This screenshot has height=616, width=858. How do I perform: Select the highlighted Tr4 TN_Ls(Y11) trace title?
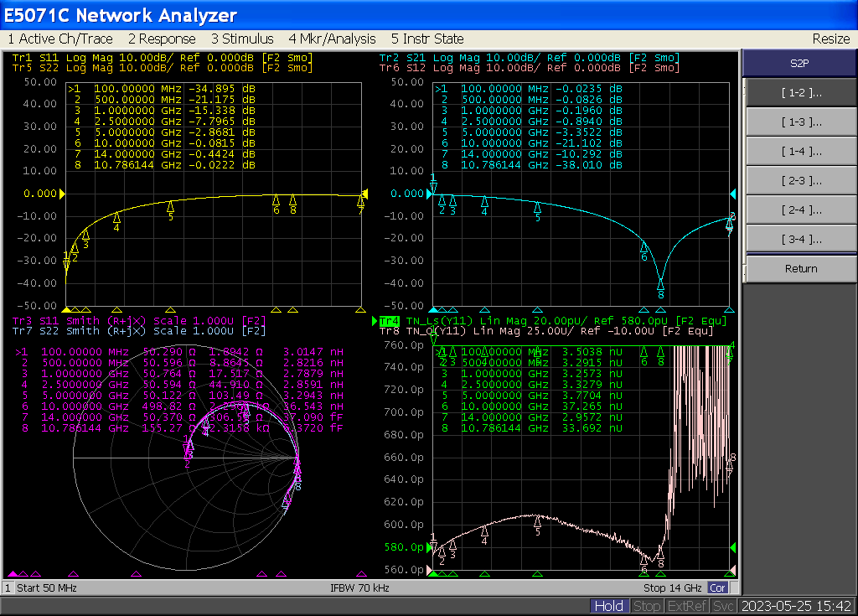tap(553, 321)
